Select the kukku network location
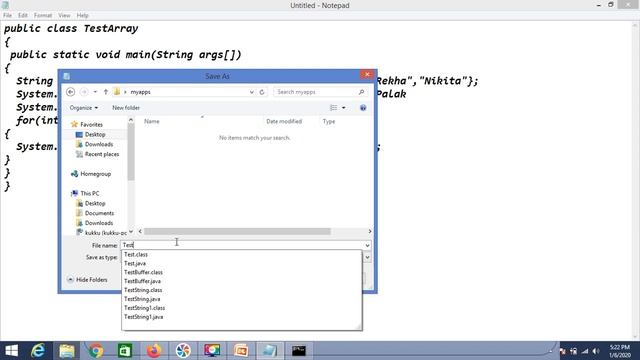Image resolution: width=640 pixels, height=360 pixels. pos(106,233)
